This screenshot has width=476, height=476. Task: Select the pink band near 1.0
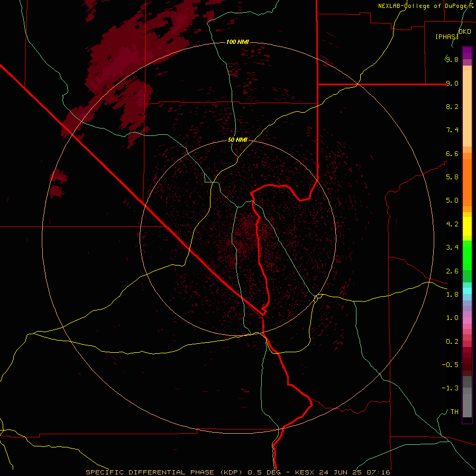467,321
